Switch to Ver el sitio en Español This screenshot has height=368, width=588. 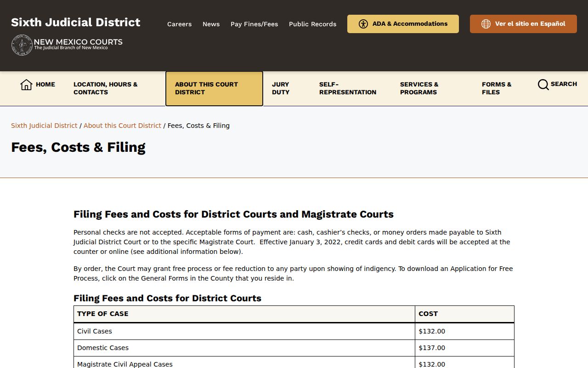tap(523, 24)
